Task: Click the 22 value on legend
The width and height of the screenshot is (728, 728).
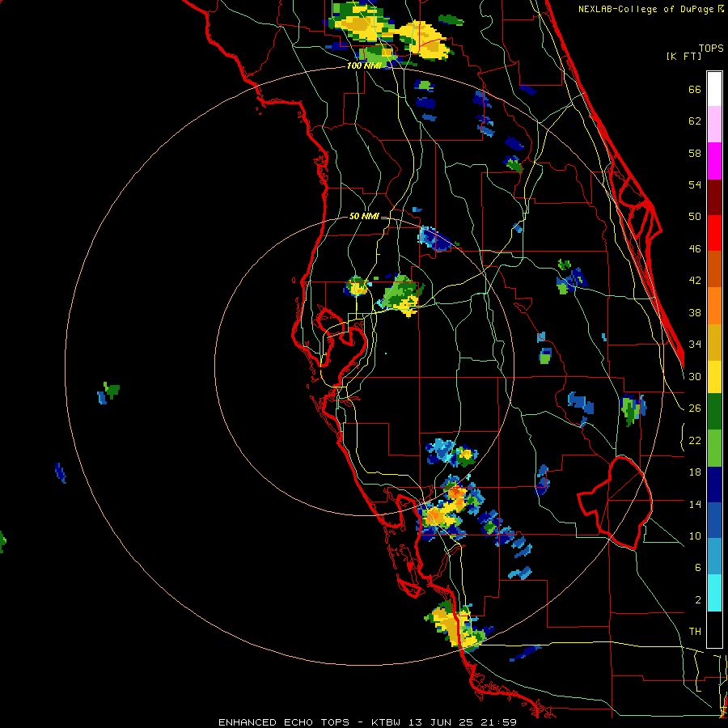Action: (695, 440)
